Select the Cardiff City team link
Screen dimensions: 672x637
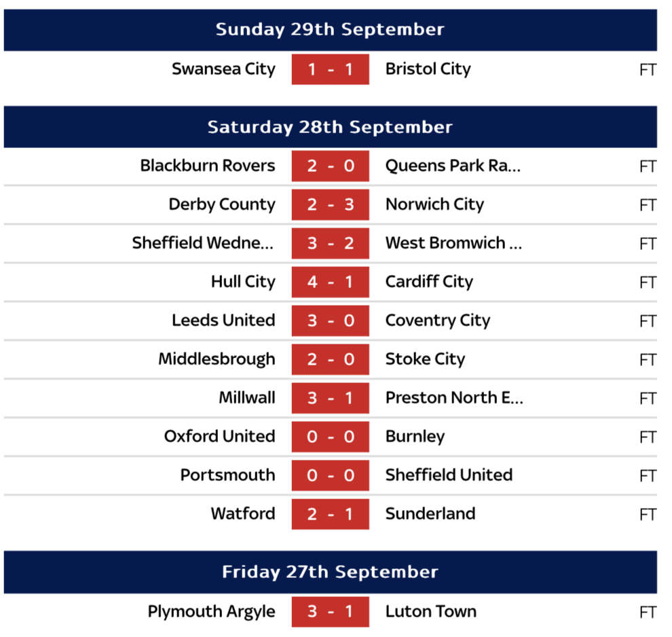[429, 282]
